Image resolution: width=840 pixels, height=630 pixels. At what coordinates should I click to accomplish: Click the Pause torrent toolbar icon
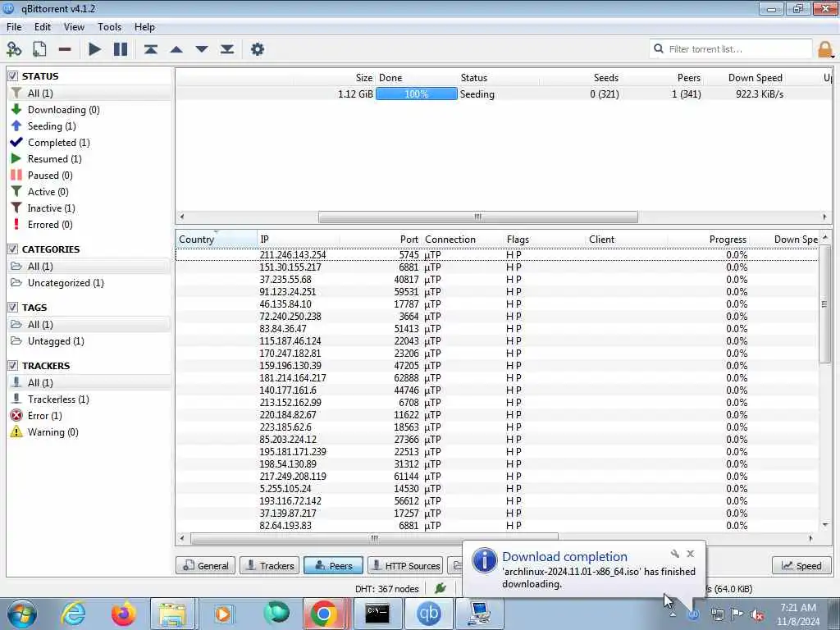click(x=121, y=49)
